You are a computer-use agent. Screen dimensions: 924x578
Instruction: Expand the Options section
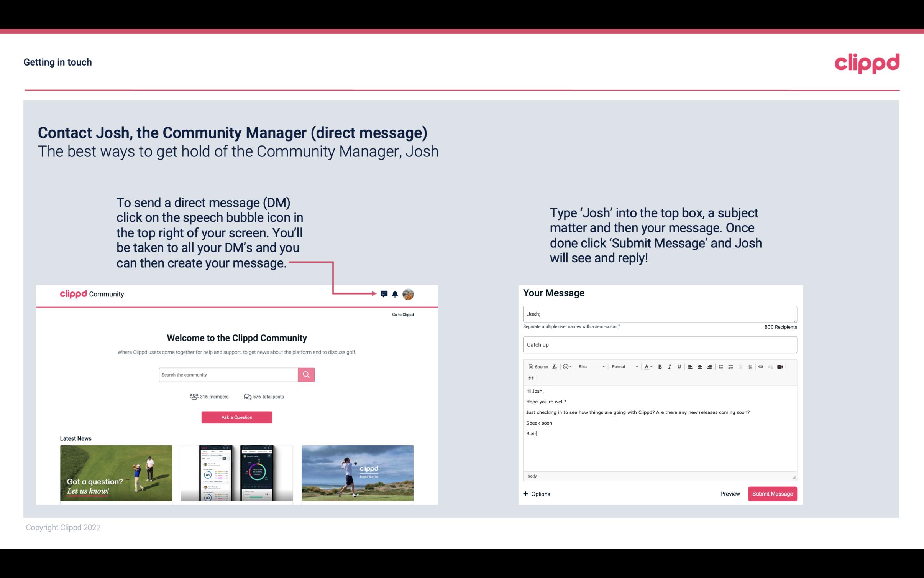coord(535,493)
